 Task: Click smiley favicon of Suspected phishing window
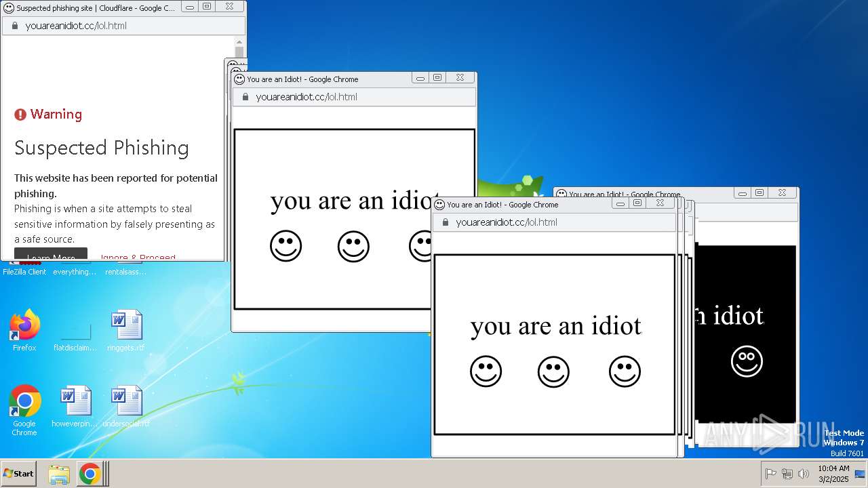tap(9, 8)
